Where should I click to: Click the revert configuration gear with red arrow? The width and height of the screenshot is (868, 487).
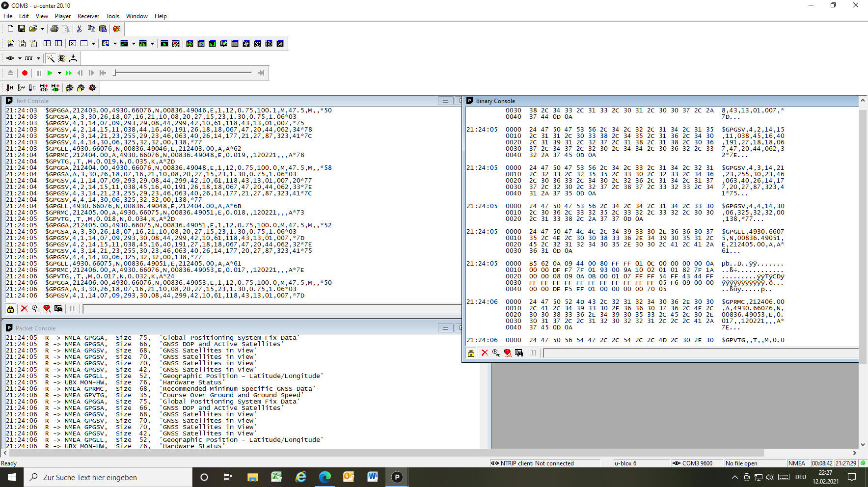pos(92,88)
